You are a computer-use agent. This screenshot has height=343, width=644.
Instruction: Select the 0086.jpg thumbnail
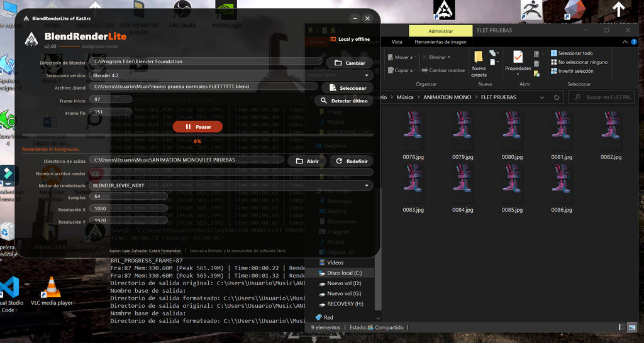point(561,184)
